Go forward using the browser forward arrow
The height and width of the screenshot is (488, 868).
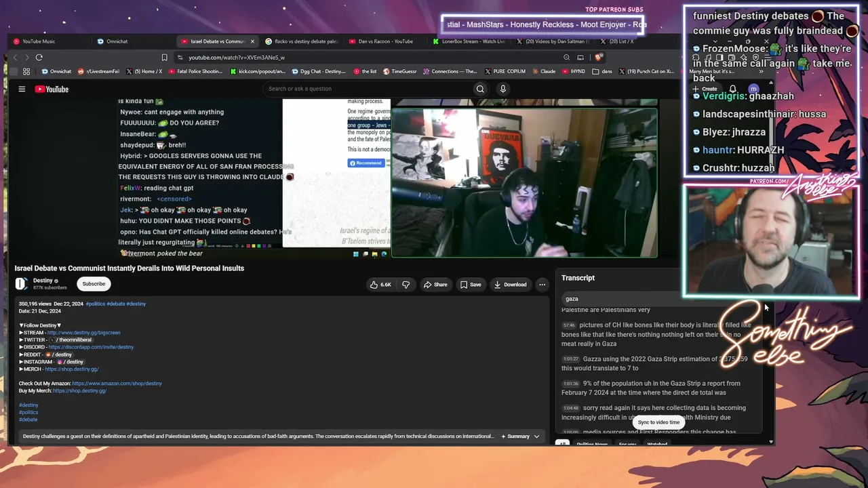click(27, 58)
